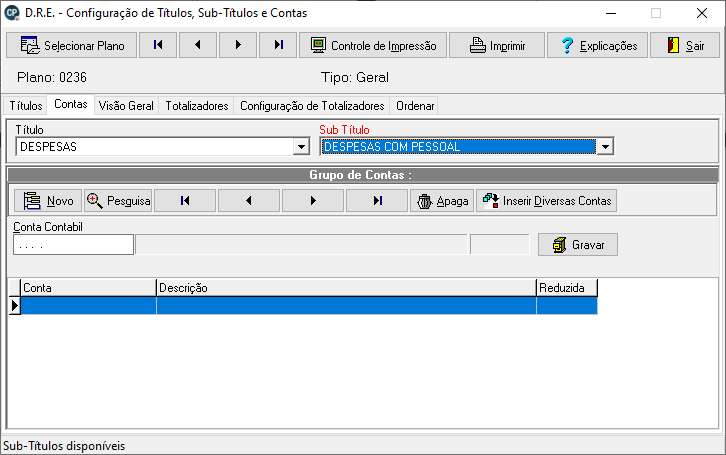Go to next plan in top toolbar
This screenshot has width=726, height=455.
tap(238, 45)
